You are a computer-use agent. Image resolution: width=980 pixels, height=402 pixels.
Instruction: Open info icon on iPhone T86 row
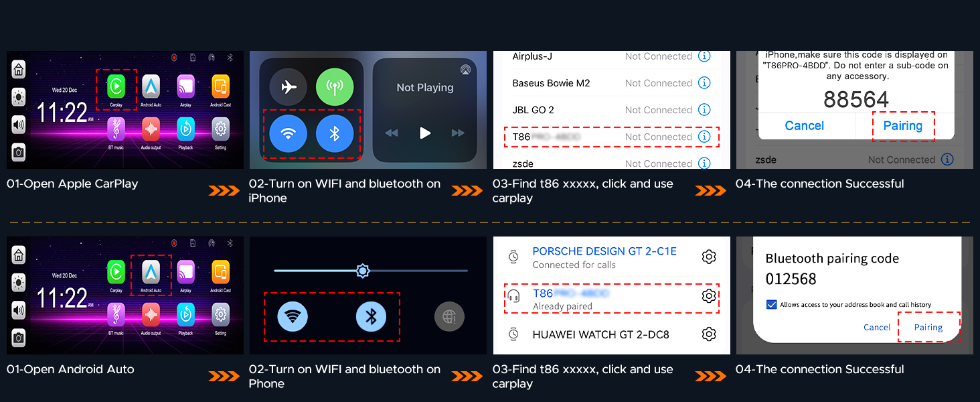(704, 137)
